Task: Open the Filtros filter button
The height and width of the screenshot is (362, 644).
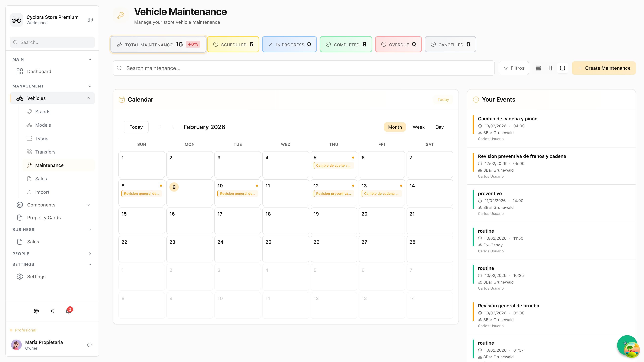Action: click(x=514, y=68)
